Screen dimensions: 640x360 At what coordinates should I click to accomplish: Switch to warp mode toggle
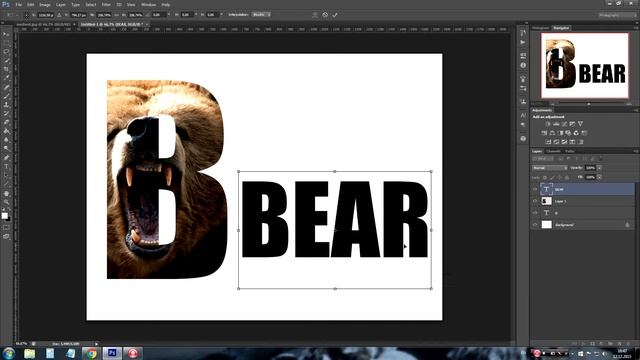[315, 15]
